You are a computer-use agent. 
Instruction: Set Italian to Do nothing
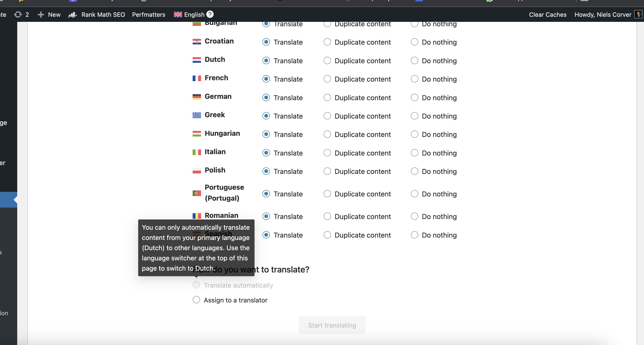click(x=415, y=153)
